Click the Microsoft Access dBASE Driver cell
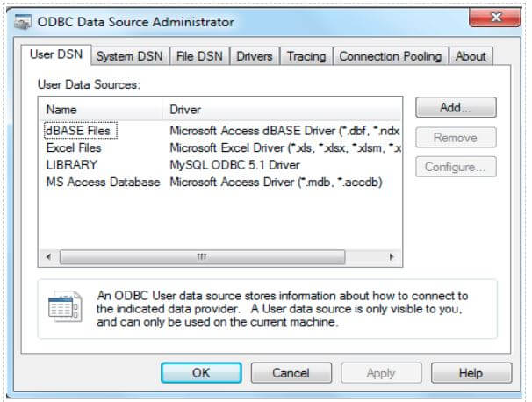 (x=284, y=131)
